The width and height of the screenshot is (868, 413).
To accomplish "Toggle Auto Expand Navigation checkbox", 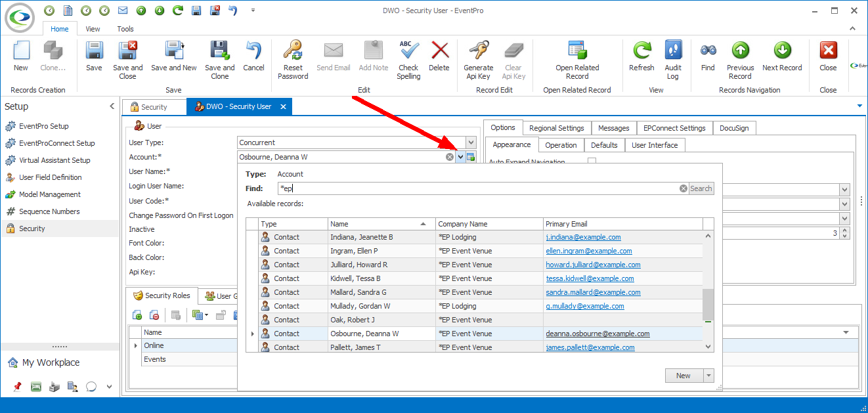I will (x=592, y=162).
